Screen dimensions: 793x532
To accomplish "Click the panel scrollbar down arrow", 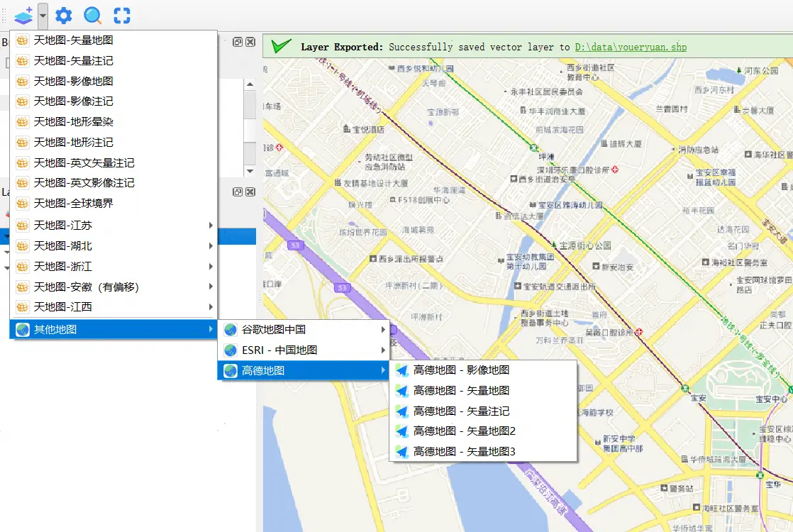I will pyautogui.click(x=250, y=172).
